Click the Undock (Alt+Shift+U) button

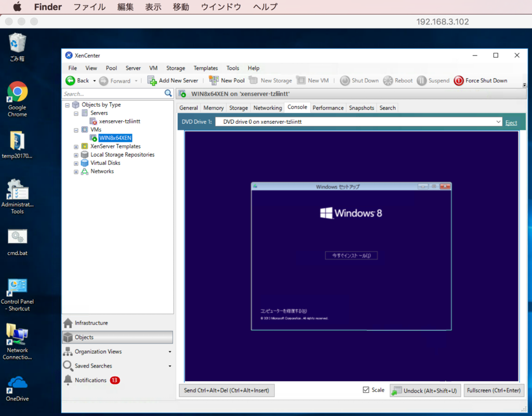pos(425,391)
